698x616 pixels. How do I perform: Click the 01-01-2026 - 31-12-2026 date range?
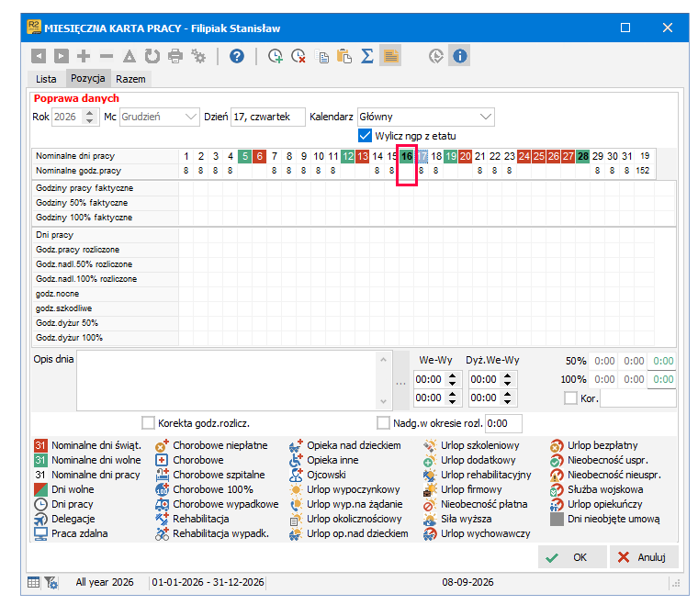click(x=208, y=582)
